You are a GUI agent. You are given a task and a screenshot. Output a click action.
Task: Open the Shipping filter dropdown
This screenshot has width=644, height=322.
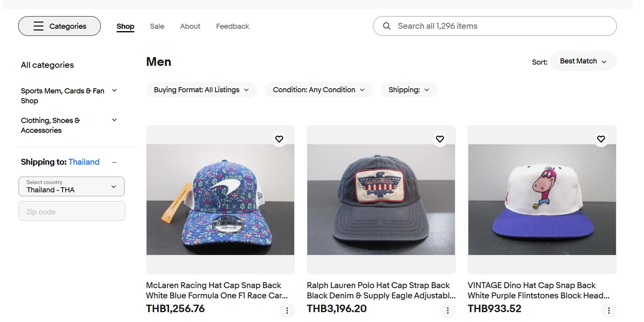pyautogui.click(x=409, y=90)
